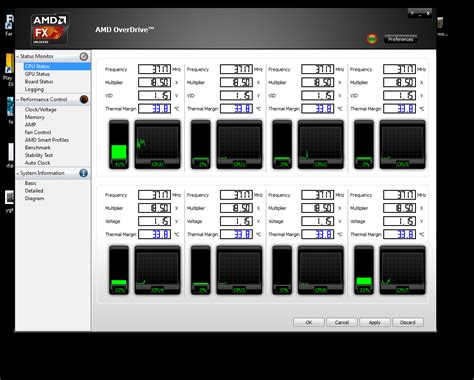Screen dimensions: 474x380
Task: Click CPU0 Thermal Margin value field
Action: 155,109
